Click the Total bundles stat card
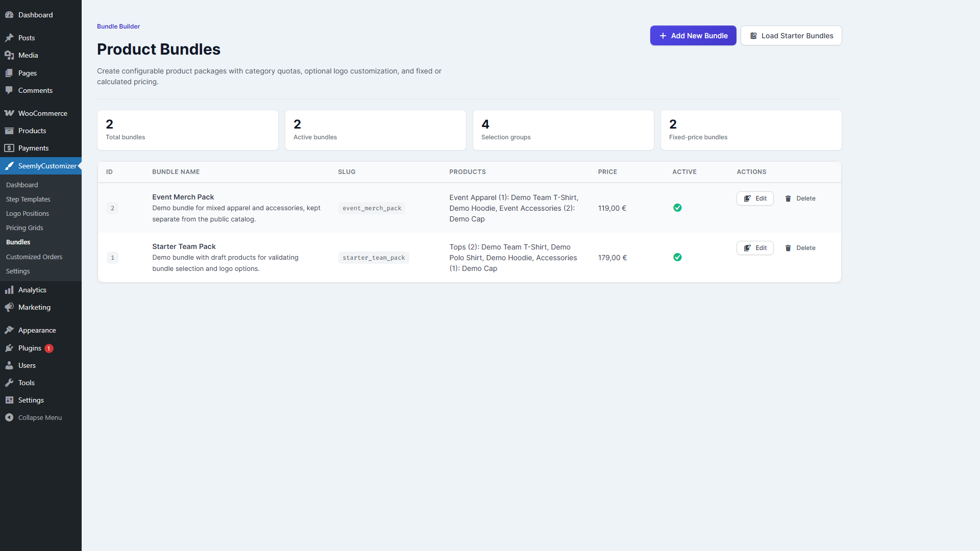 (x=188, y=130)
